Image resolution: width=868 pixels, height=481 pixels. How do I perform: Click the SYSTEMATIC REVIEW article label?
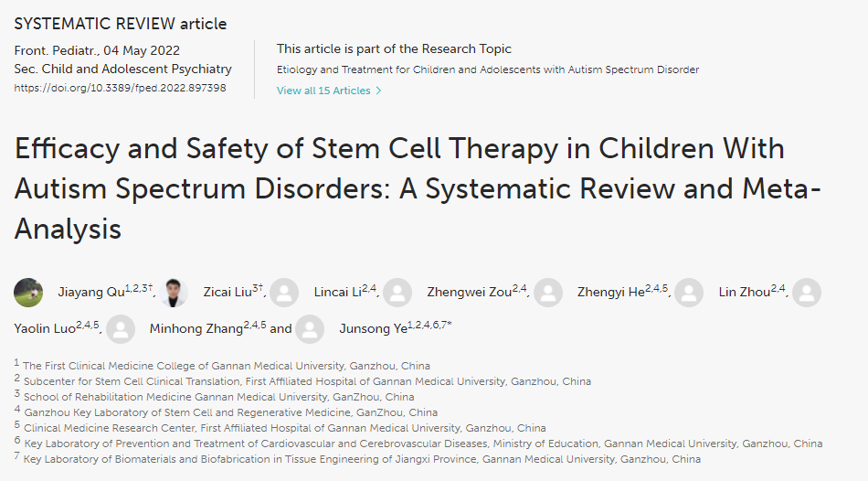point(121,24)
